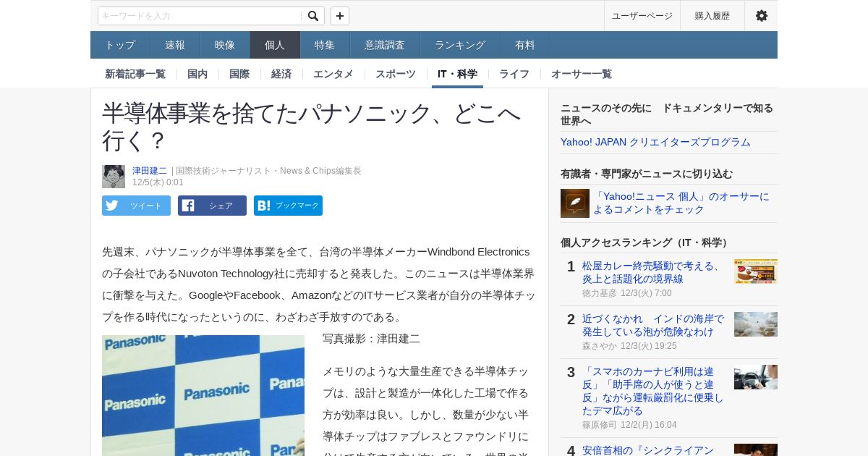Click author name link 津田建二
Image resolution: width=868 pixels, height=456 pixels.
(x=150, y=171)
